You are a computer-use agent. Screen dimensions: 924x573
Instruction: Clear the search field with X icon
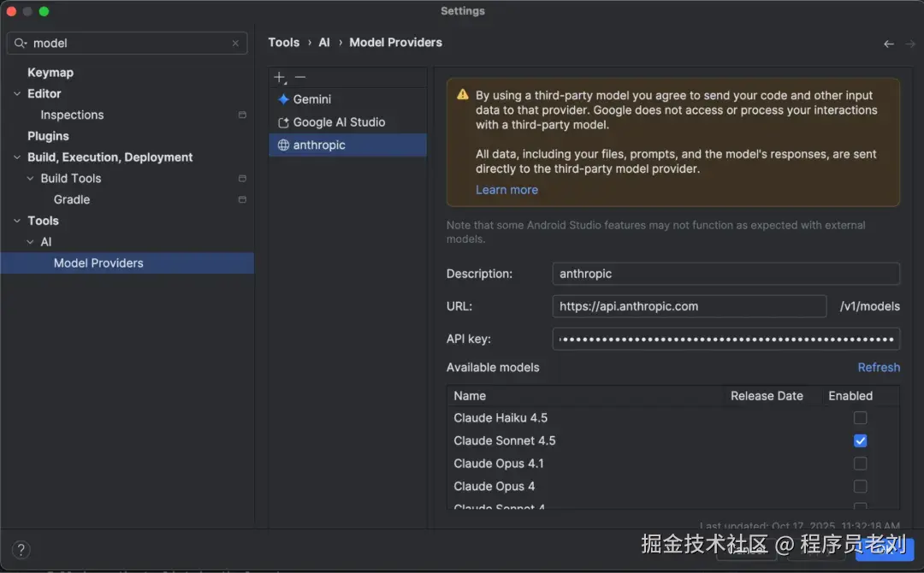[235, 44]
